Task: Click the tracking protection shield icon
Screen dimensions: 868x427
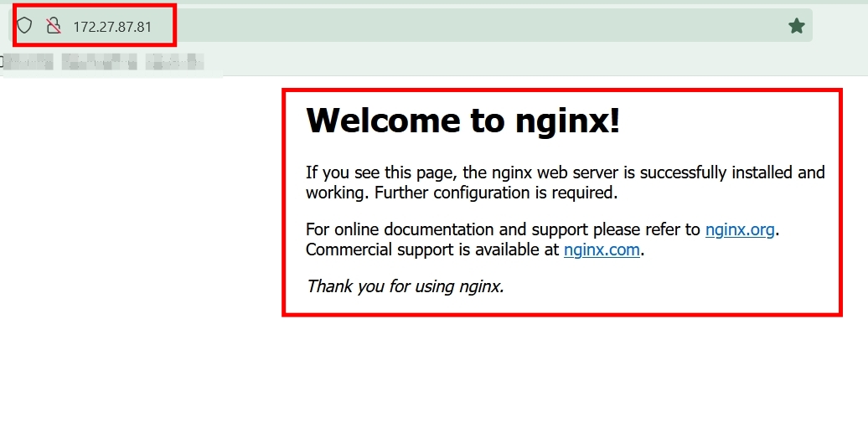Action: click(x=24, y=25)
